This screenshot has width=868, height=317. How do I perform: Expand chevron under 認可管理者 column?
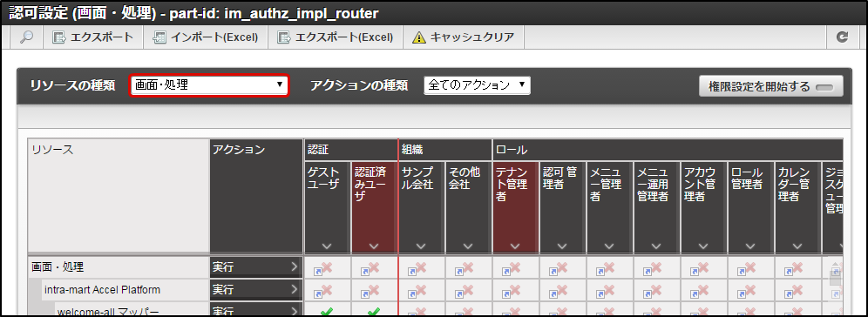pos(562,246)
